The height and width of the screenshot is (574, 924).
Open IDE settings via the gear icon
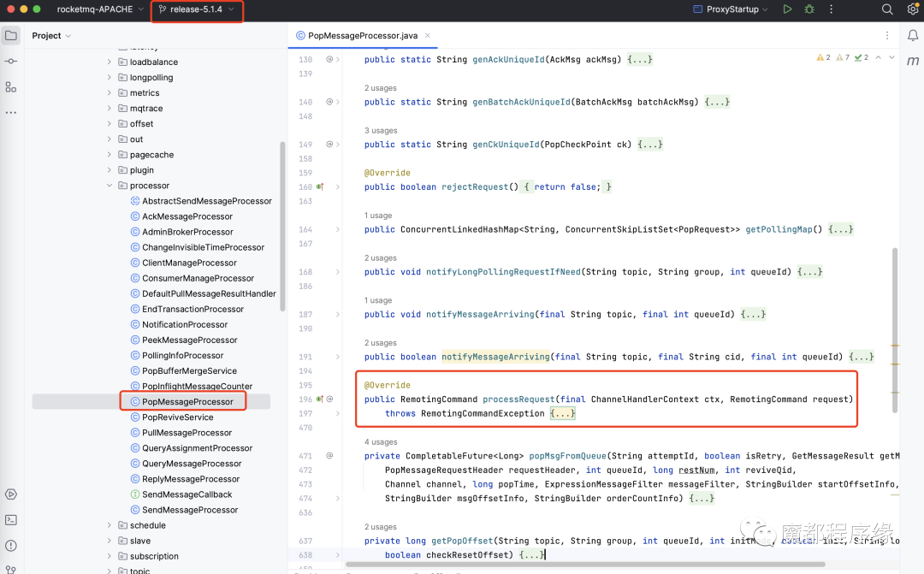(x=912, y=9)
